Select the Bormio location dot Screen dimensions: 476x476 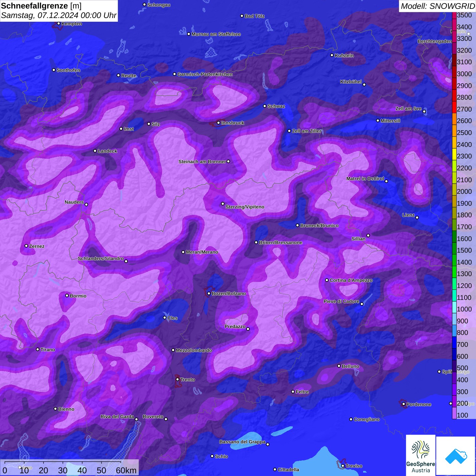tap(67, 295)
